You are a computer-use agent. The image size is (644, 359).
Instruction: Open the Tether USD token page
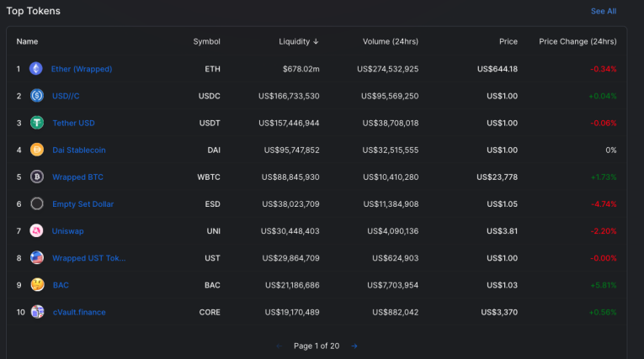pos(73,123)
